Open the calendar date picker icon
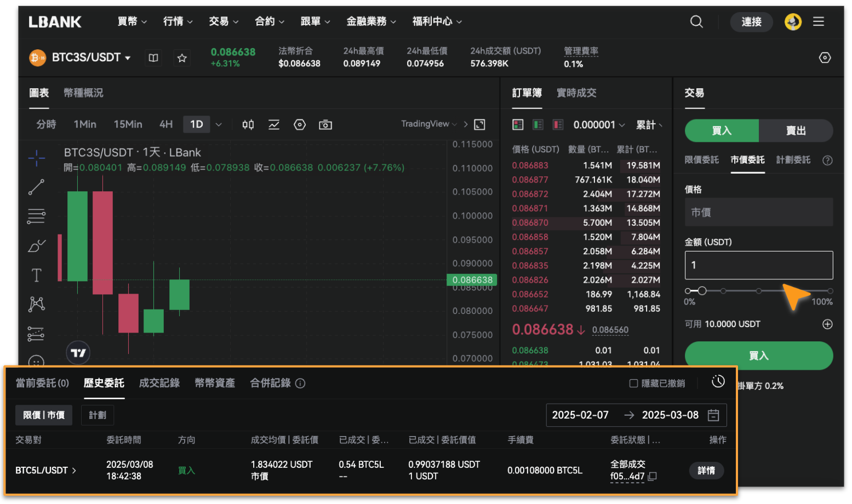This screenshot has height=504, width=852. coord(713,415)
